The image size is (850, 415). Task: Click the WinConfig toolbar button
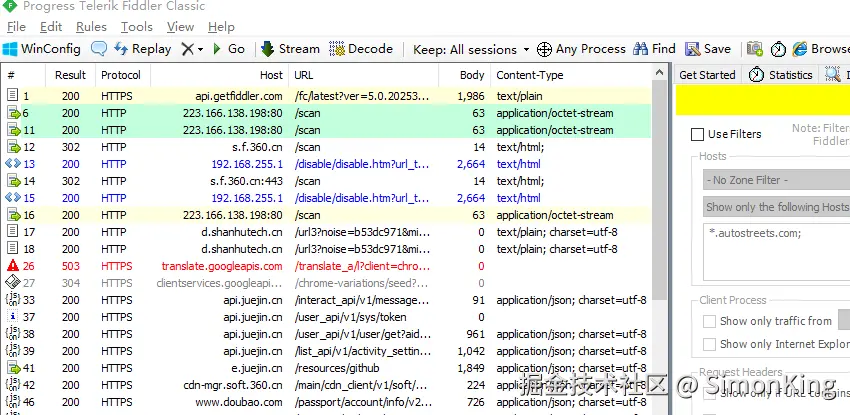pyautogui.click(x=41, y=49)
